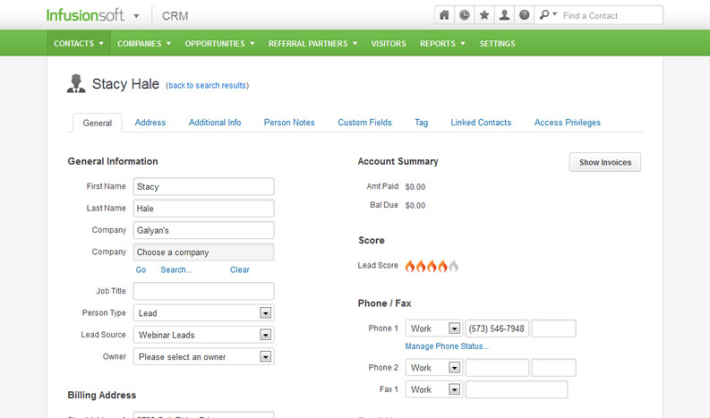Open recent items clock icon
This screenshot has height=418, width=710.
(x=464, y=15)
